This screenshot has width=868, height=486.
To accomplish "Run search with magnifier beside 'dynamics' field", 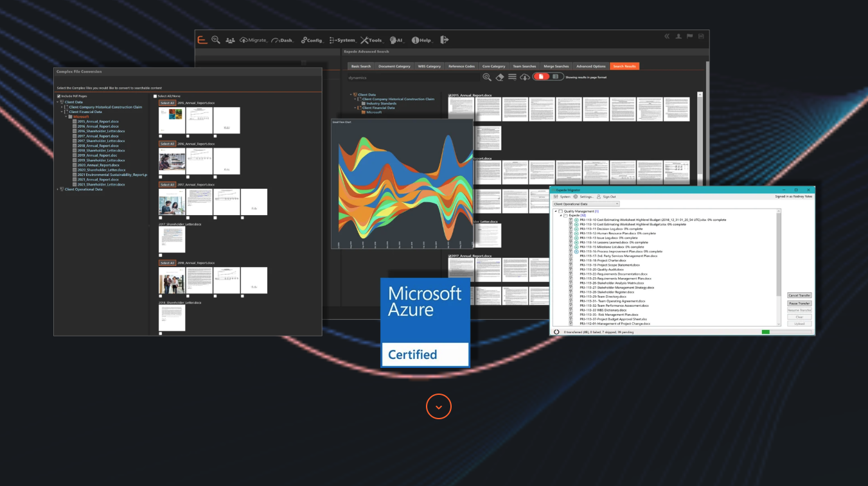I will [x=487, y=77].
